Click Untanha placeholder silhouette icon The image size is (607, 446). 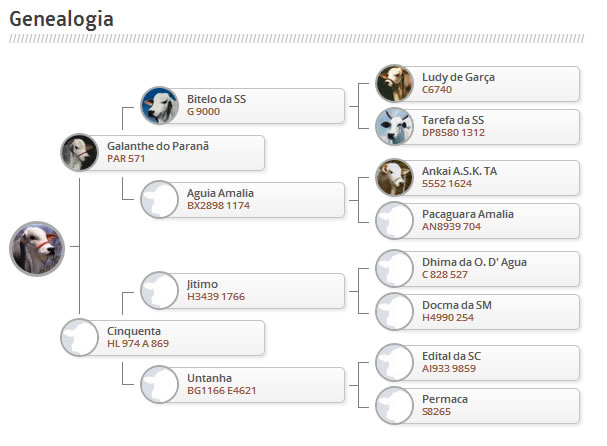tap(159, 384)
